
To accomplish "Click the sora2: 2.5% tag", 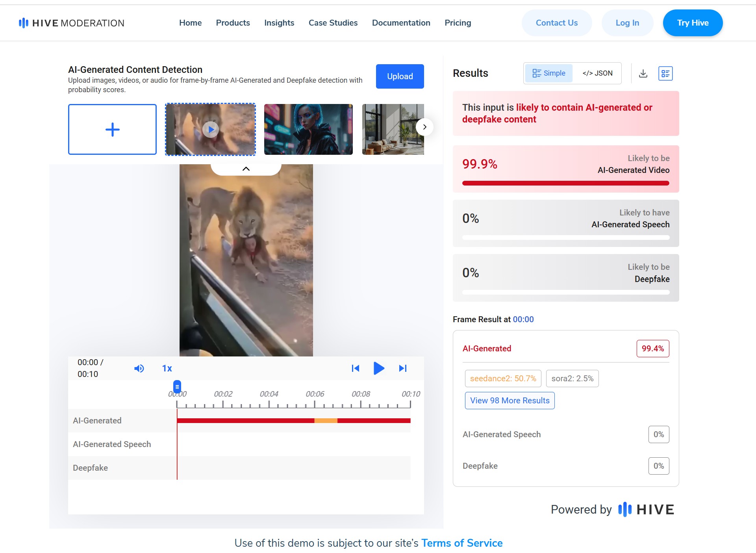I will [572, 379].
